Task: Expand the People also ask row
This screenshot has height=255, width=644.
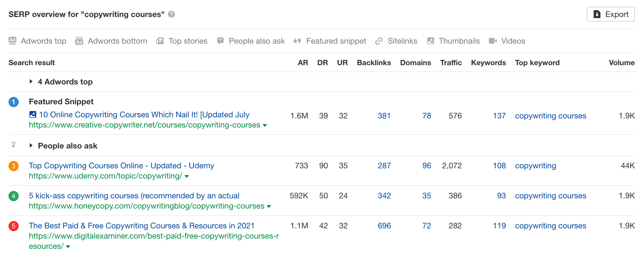Action: [x=31, y=146]
